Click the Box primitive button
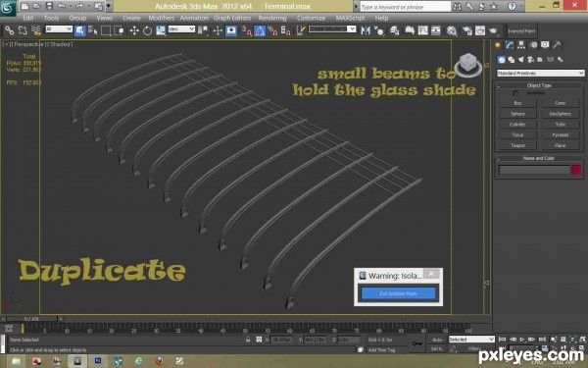The image size is (588, 368). click(517, 103)
